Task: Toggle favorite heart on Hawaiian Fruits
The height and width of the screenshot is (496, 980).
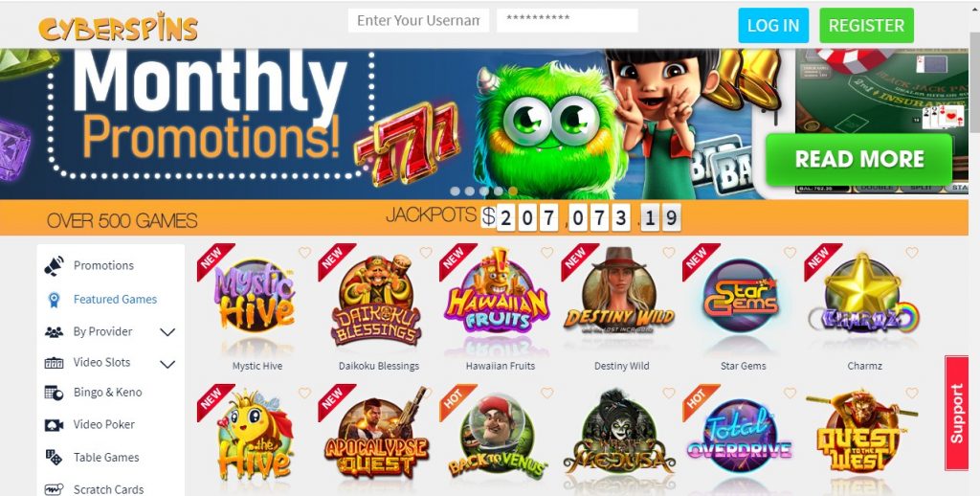Action: click(x=546, y=253)
